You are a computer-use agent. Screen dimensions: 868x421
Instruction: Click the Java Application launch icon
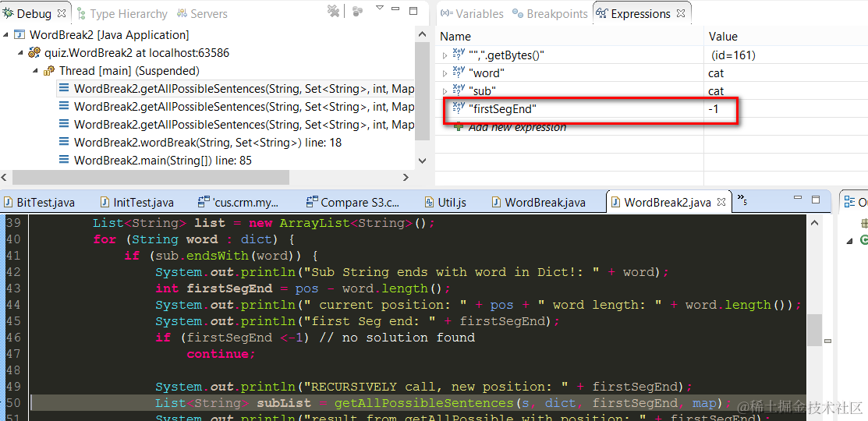pyautogui.click(x=20, y=35)
